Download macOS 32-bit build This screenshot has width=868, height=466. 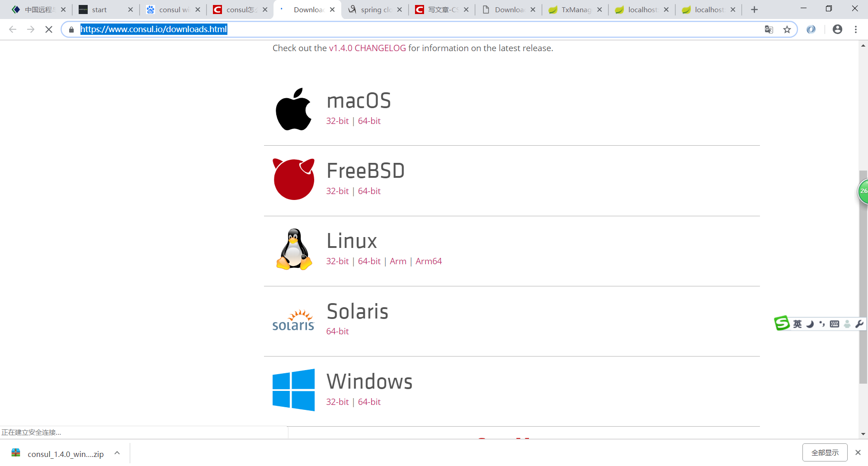337,121
